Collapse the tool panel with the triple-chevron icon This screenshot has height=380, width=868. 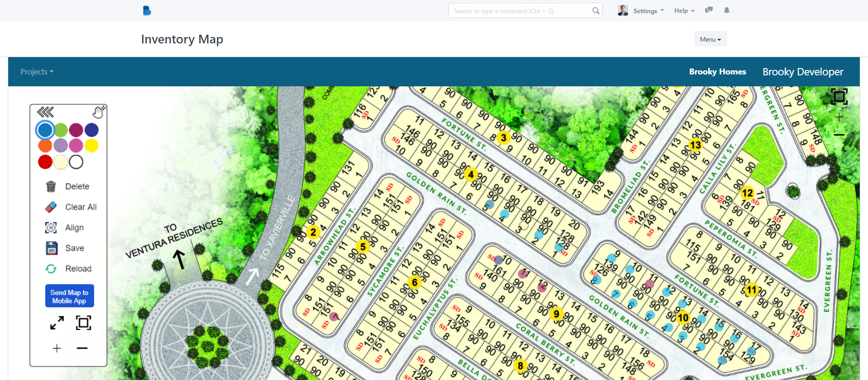point(45,112)
